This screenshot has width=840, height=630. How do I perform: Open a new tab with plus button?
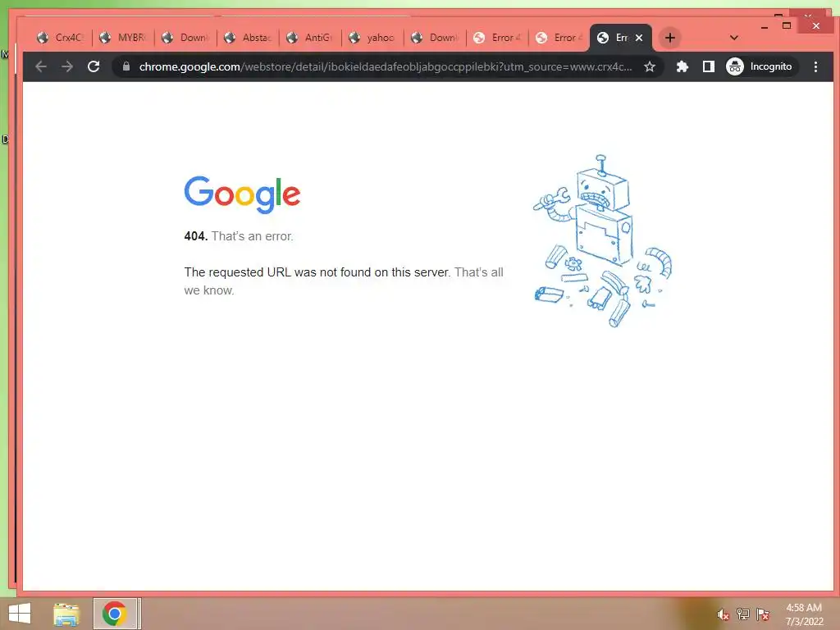(669, 38)
